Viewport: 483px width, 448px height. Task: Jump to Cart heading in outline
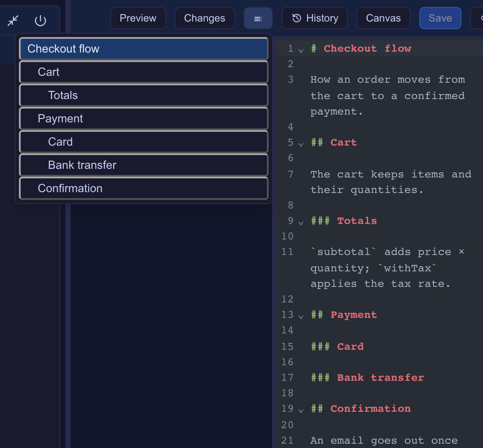coord(143,72)
